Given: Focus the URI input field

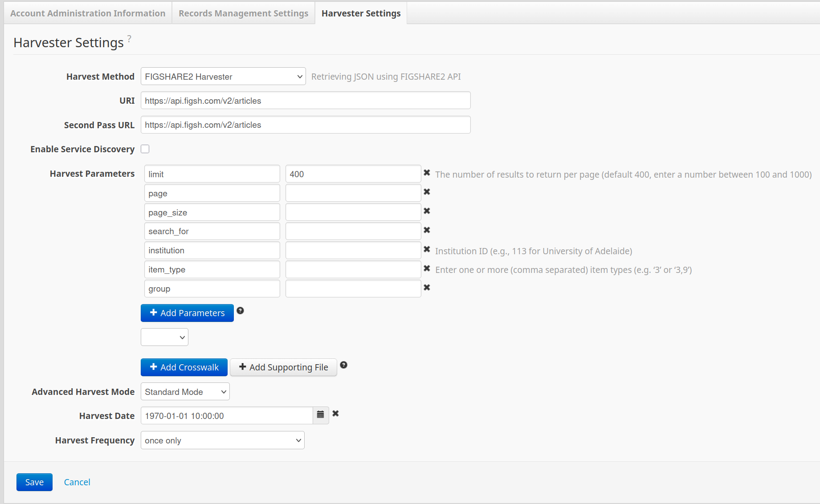Looking at the screenshot, I should tap(306, 101).
